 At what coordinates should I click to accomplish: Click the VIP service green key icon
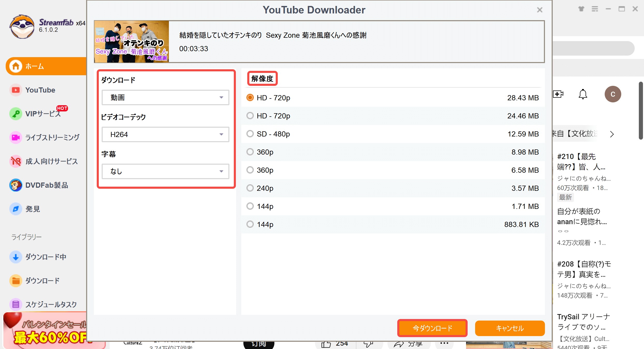point(16,114)
